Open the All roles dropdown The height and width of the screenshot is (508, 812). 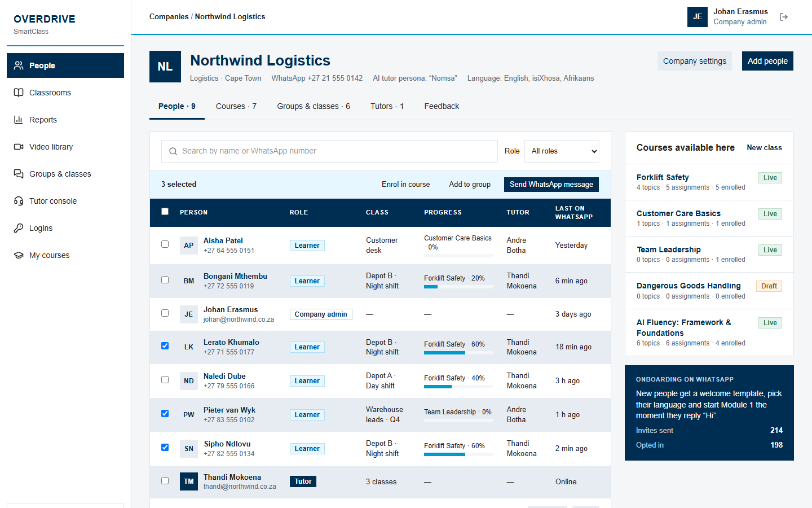(x=562, y=151)
